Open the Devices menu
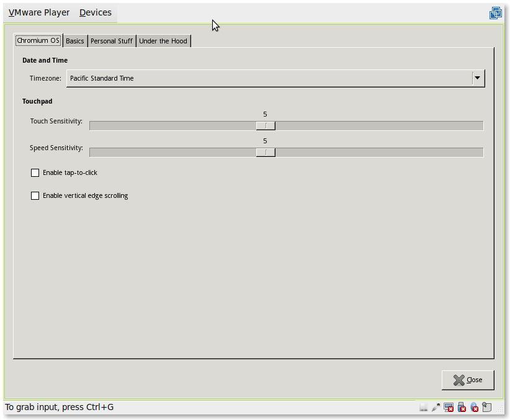This screenshot has height=420, width=510. click(96, 12)
